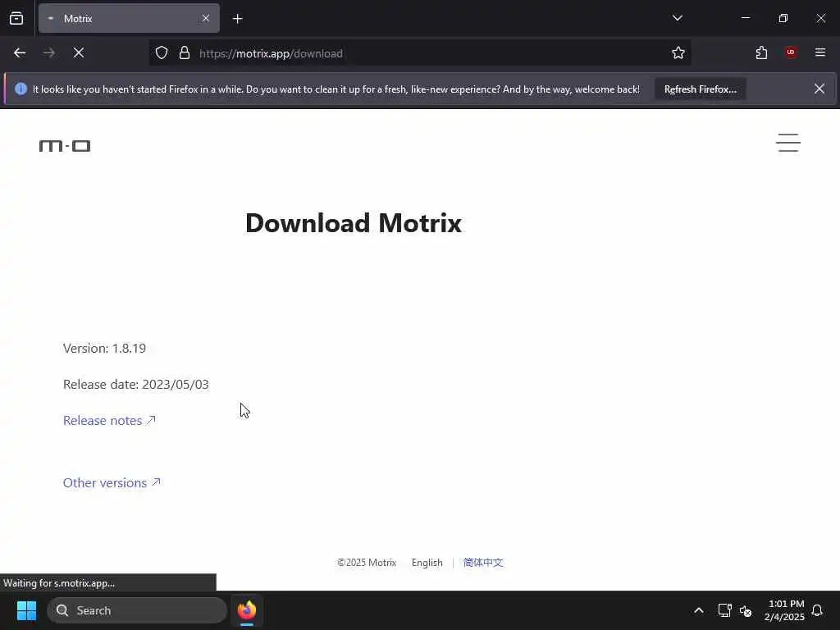Open the Windows Start menu
Image resolution: width=840 pixels, height=630 pixels.
click(x=26, y=610)
